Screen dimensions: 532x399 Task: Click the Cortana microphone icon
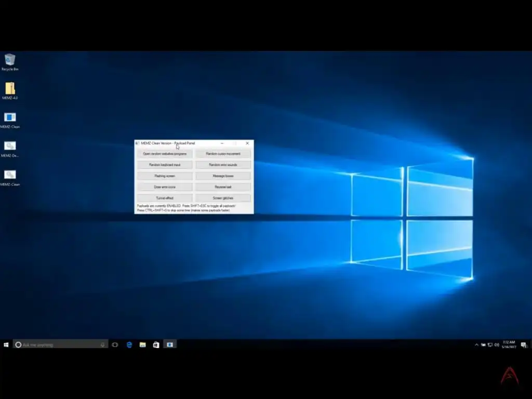[102, 345]
